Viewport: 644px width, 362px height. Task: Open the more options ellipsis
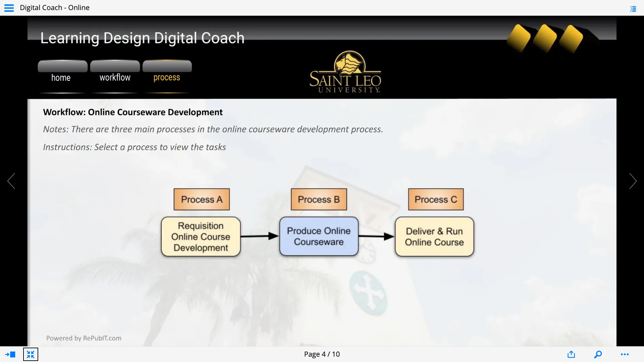(x=625, y=354)
